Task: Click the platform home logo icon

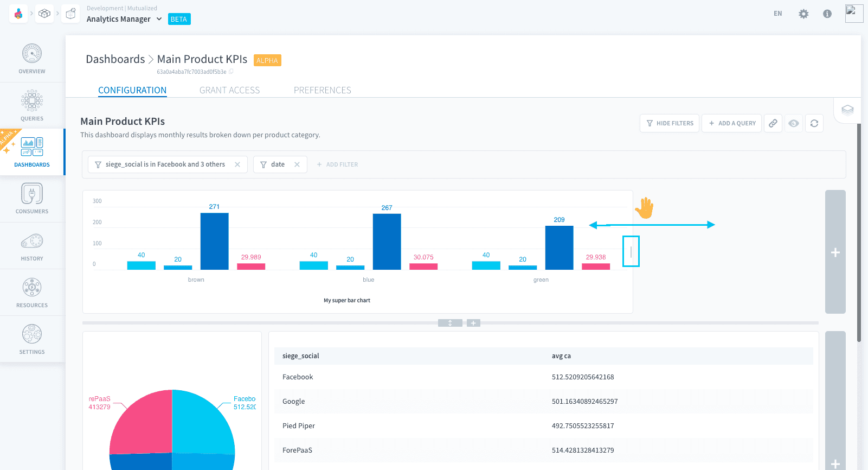Action: pos(18,14)
